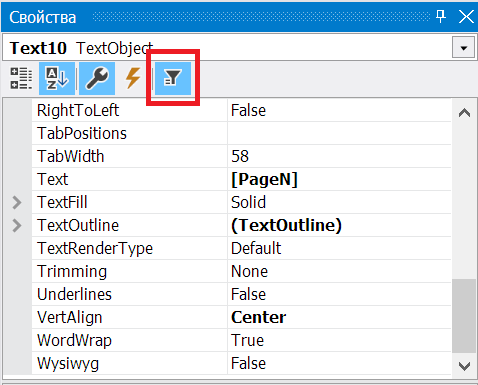Select the TabPositions property row
Viewport: 478px width, 385px height.
[x=241, y=133]
